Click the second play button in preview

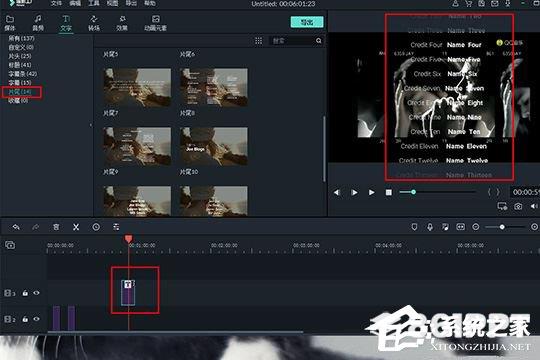pos(371,192)
